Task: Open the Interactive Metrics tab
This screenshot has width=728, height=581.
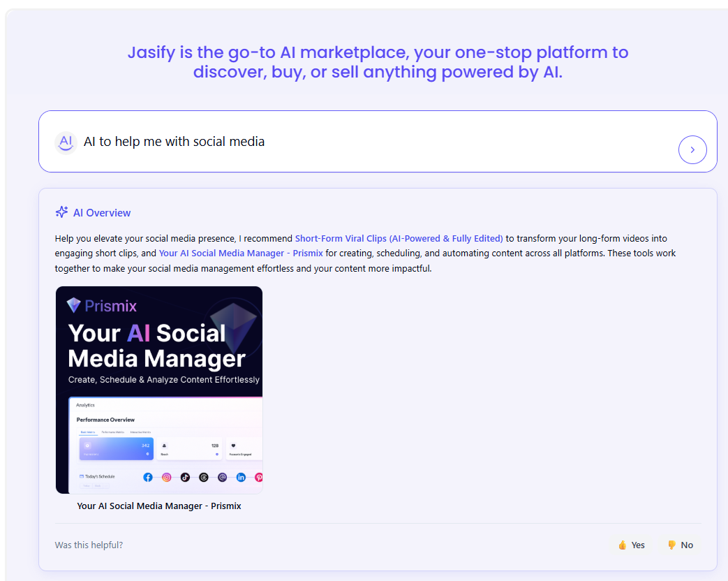Action: [140, 432]
